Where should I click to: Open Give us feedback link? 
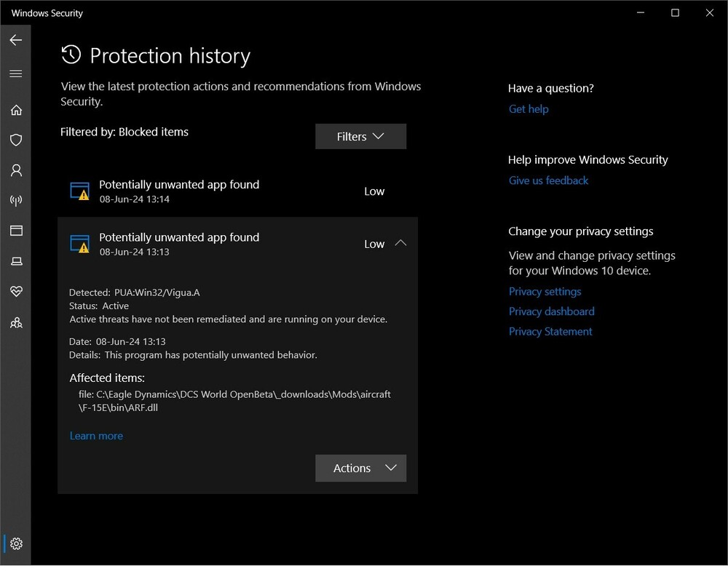click(x=548, y=180)
